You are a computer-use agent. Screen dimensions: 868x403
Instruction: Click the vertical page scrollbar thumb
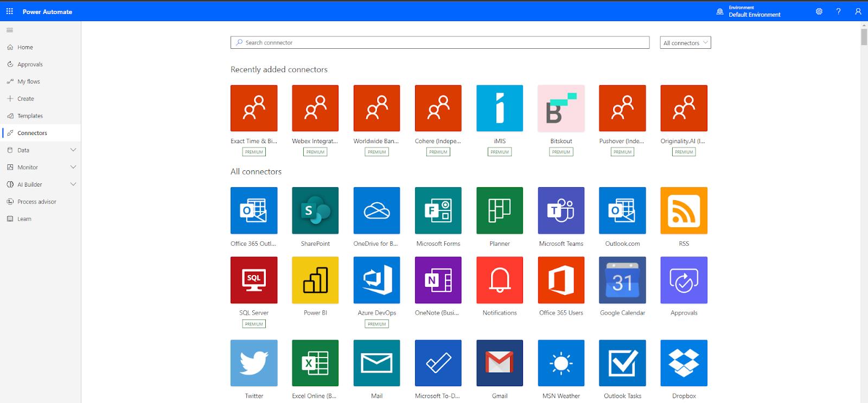864,36
